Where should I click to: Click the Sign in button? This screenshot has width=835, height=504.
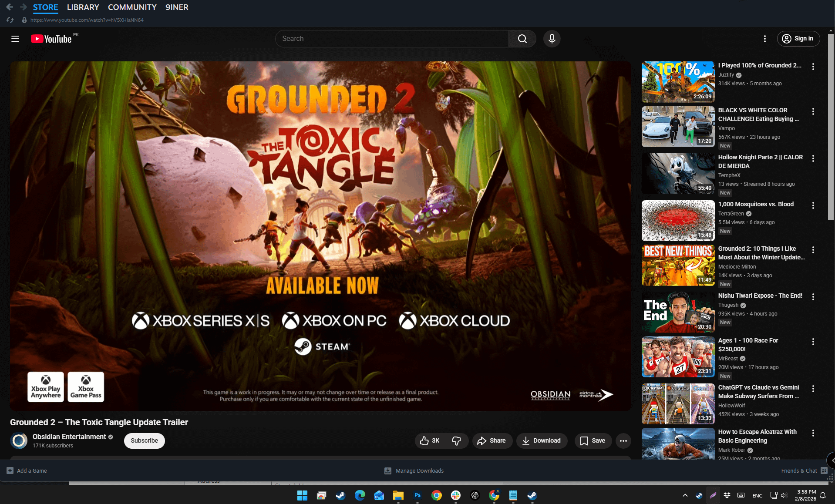pyautogui.click(x=798, y=39)
